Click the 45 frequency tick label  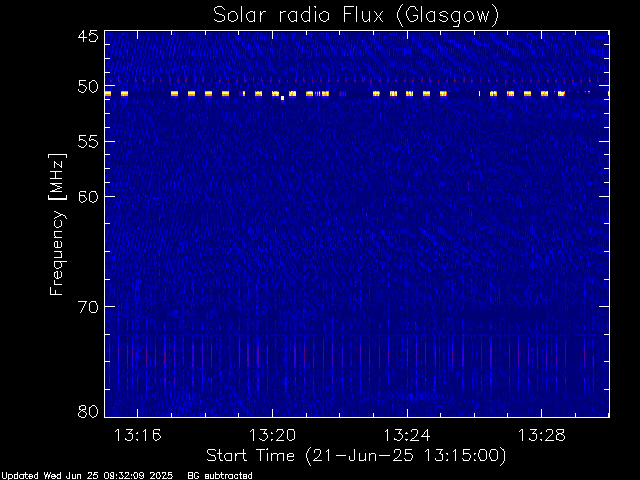(x=88, y=36)
